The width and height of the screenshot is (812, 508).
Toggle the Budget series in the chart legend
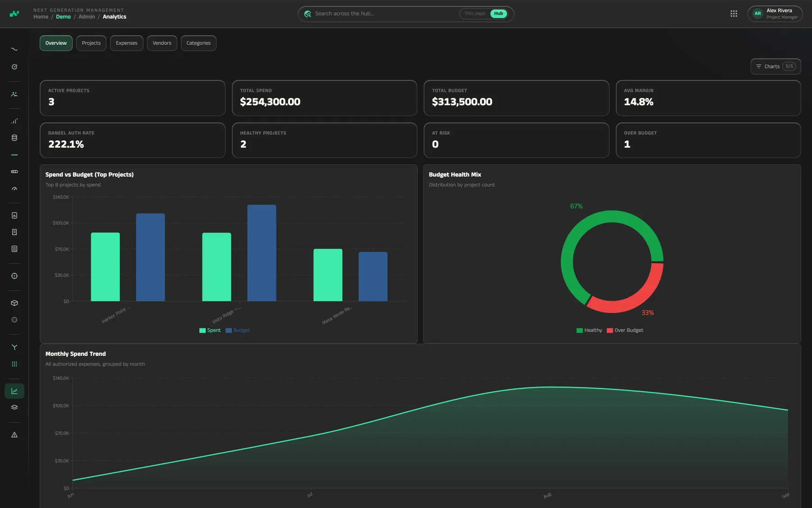point(238,331)
